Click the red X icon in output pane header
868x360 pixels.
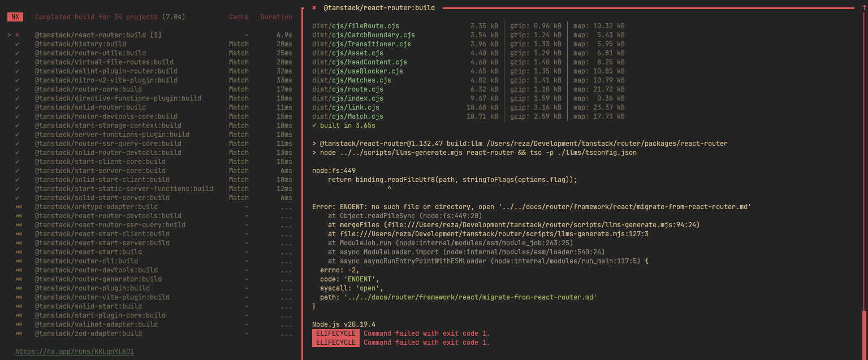[314, 8]
